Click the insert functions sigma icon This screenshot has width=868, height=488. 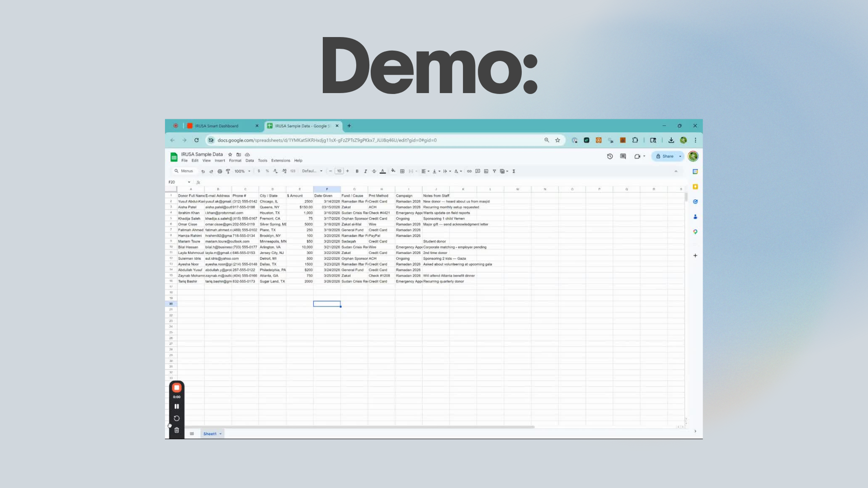coord(514,171)
